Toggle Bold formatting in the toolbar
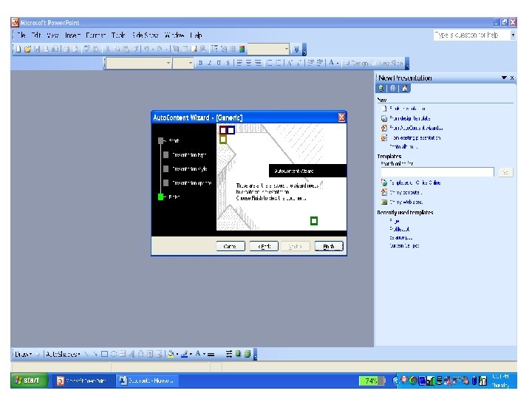This screenshot has height=399, width=532. coord(200,63)
